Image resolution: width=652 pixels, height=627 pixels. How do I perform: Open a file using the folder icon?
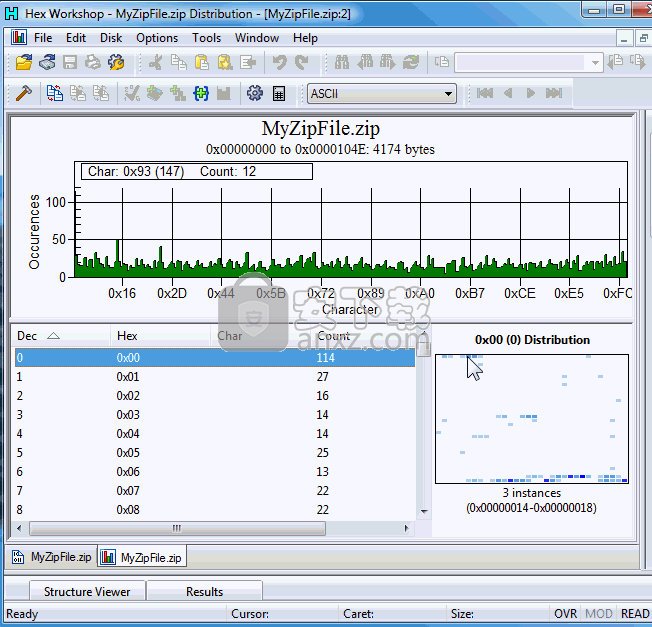24,62
